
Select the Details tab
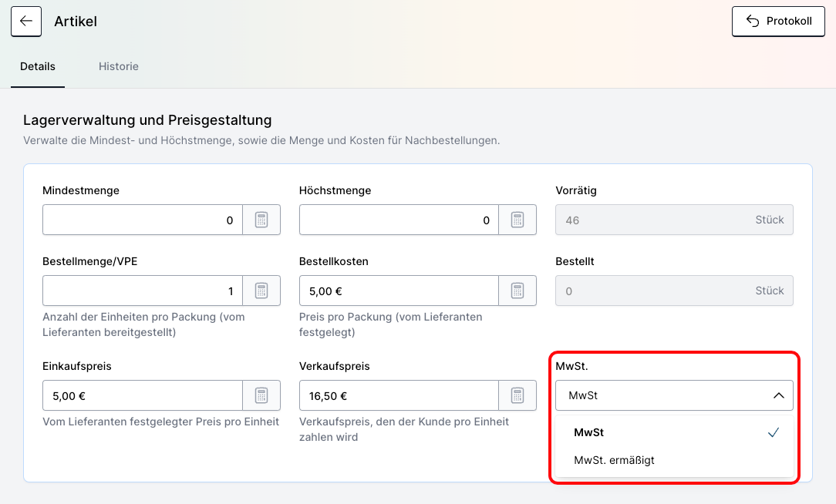coord(38,66)
